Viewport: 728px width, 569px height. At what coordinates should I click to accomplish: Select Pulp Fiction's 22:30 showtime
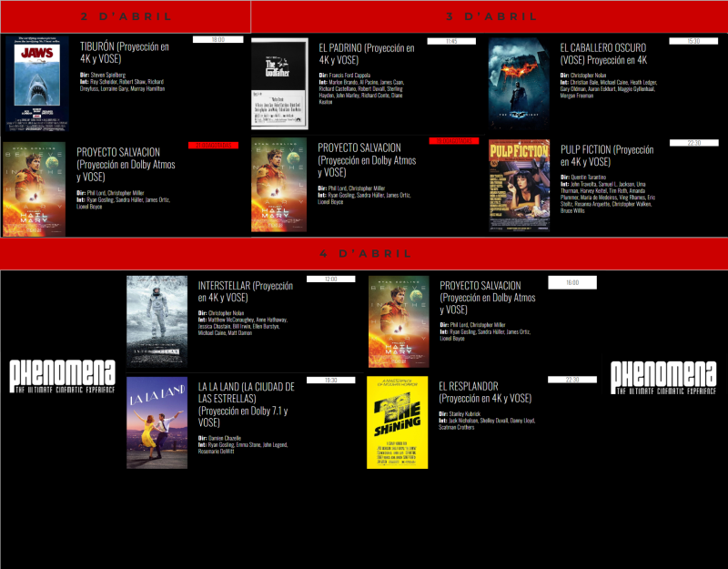(x=693, y=143)
